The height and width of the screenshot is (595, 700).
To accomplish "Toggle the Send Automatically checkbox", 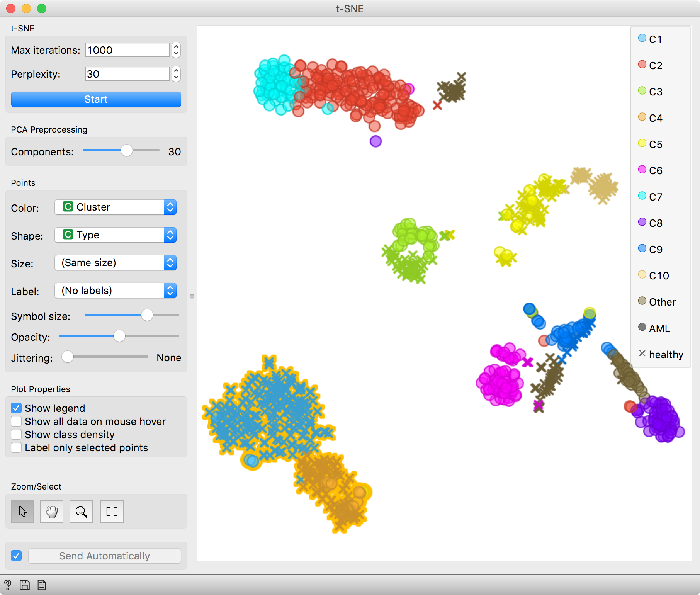I will [16, 556].
